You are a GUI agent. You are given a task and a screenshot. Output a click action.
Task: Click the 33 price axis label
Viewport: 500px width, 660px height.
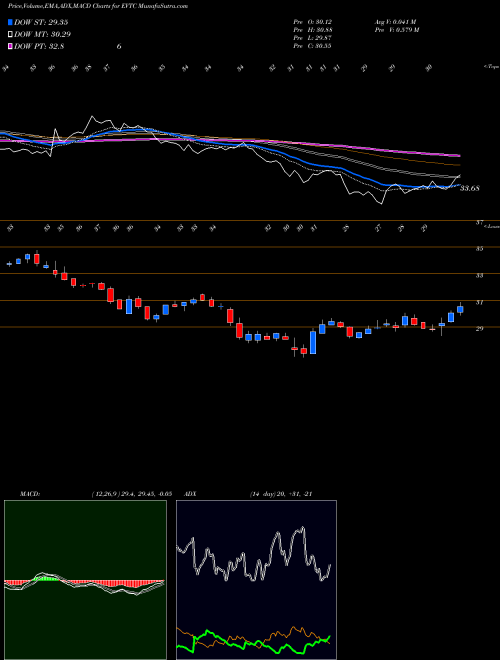(479, 275)
